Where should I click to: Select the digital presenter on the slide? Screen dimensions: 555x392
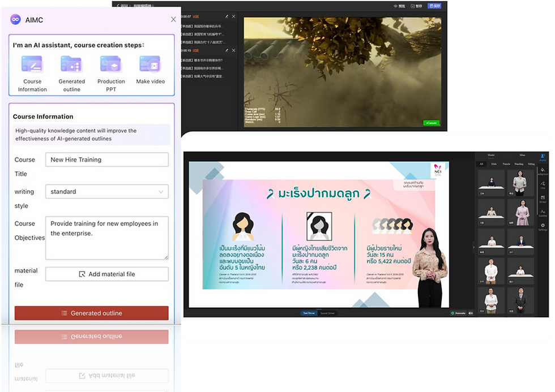430,268
